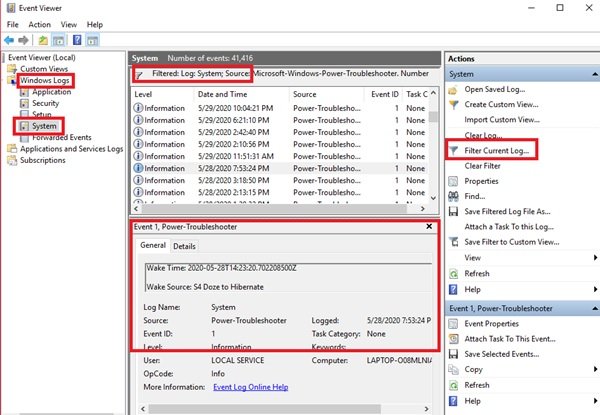Click the Find binoculars icon
The image size is (600, 415).
(453, 196)
